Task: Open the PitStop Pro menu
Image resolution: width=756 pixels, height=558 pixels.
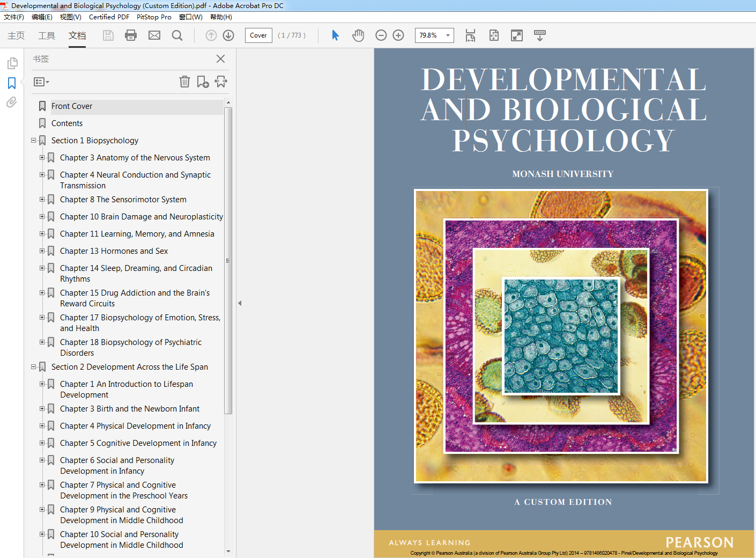Action: [154, 17]
